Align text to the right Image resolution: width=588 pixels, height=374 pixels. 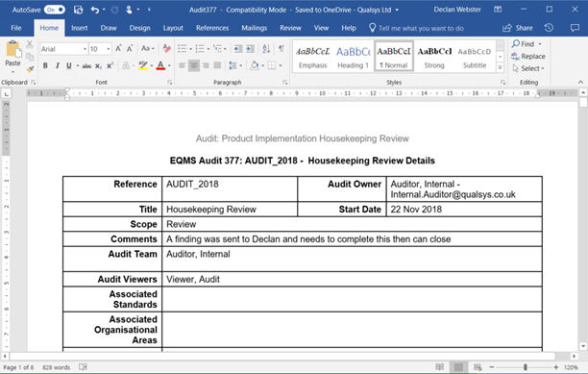tap(206, 65)
